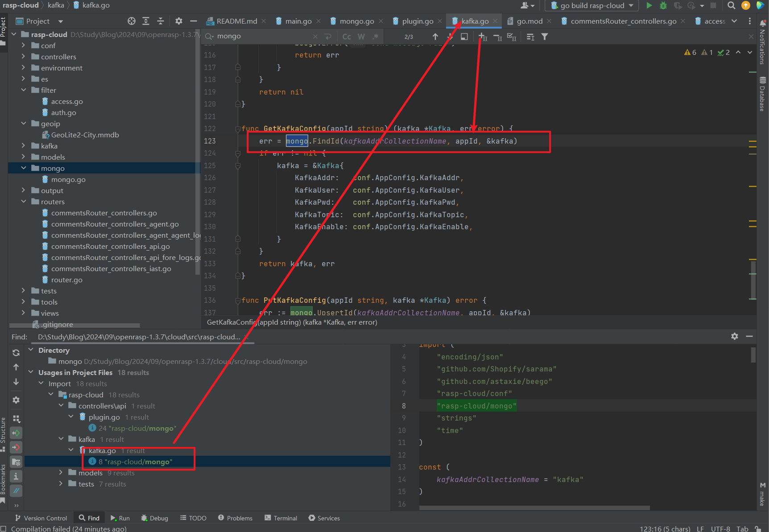Open Search Everywhere magnifier icon
The image size is (769, 532).
tap(731, 5)
